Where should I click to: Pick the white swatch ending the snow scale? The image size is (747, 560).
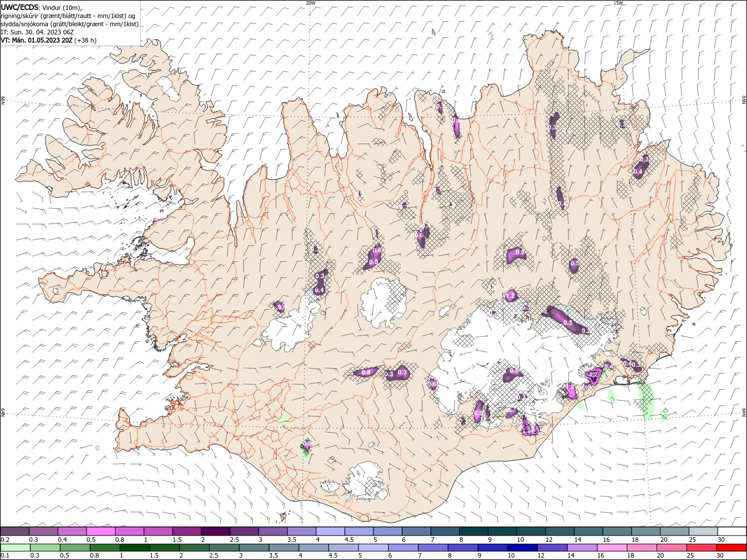coord(731,531)
